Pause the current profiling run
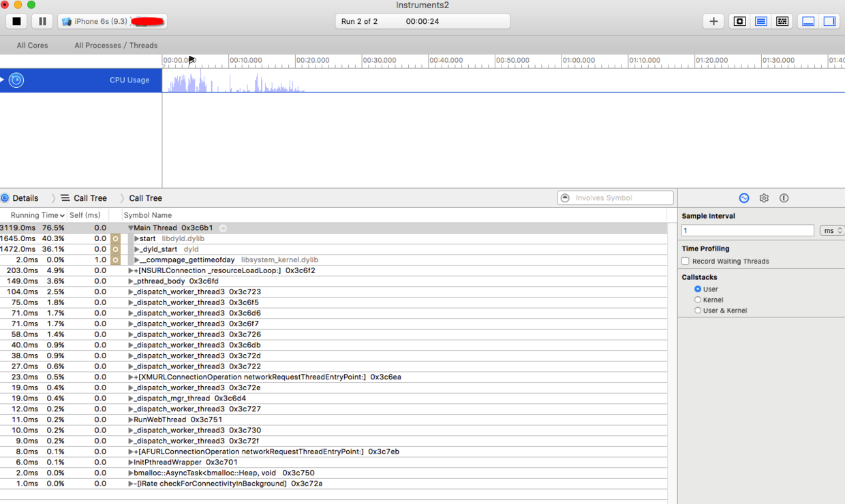This screenshot has width=845, height=504. (42, 21)
